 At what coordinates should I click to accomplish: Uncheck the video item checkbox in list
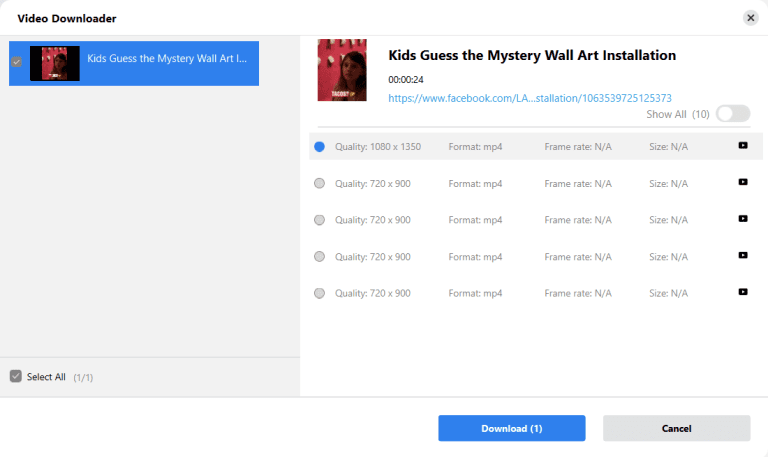(16, 62)
